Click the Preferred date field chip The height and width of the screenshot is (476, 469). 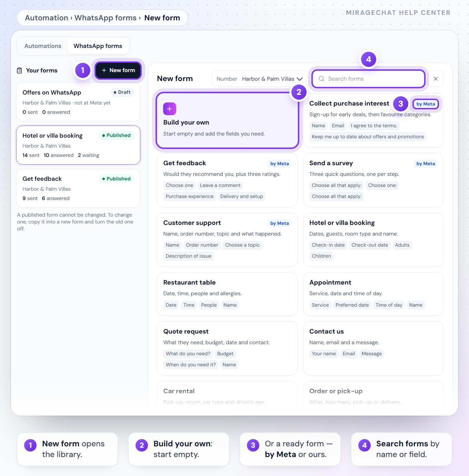[x=352, y=305]
